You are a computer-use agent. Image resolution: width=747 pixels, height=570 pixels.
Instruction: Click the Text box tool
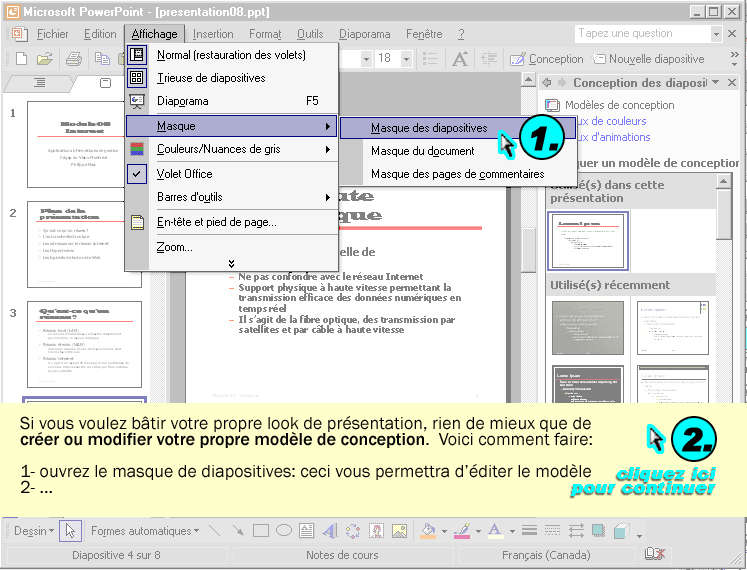coord(306,530)
